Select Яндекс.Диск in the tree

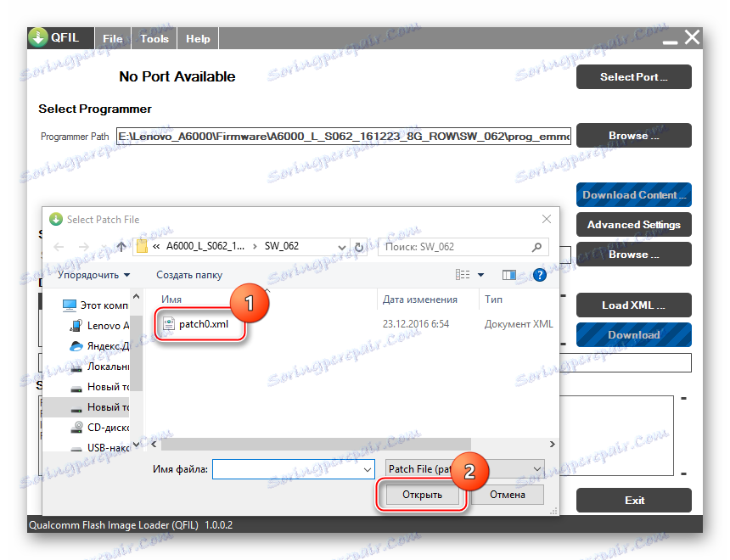pos(98,346)
